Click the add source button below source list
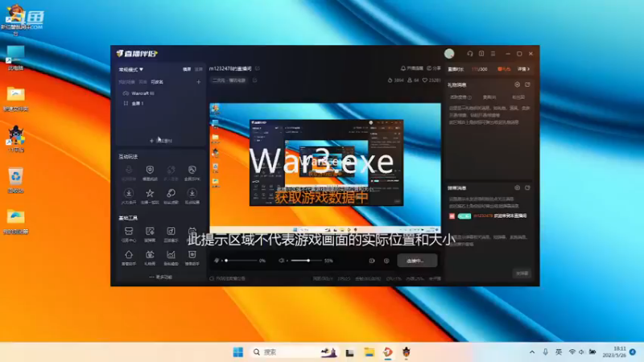 (x=160, y=140)
